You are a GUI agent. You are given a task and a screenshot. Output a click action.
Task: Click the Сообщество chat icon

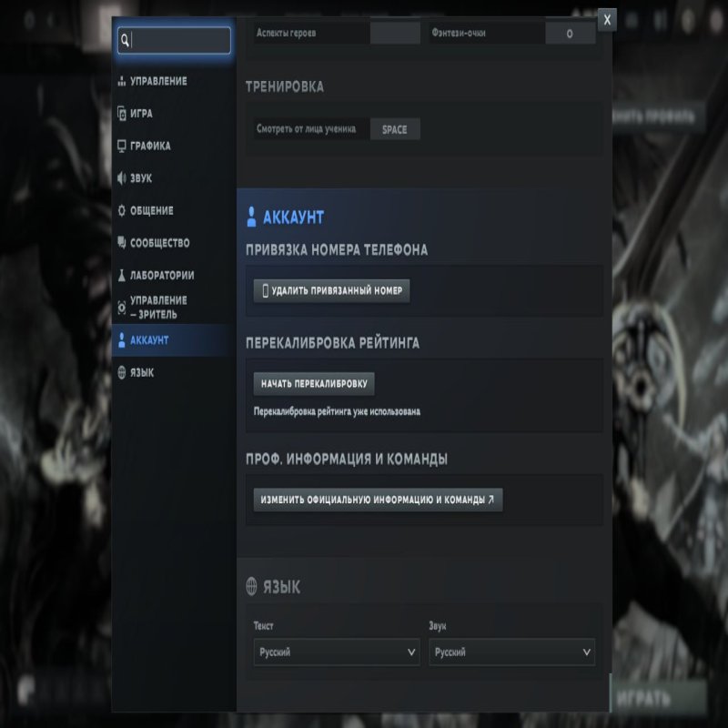(122, 243)
